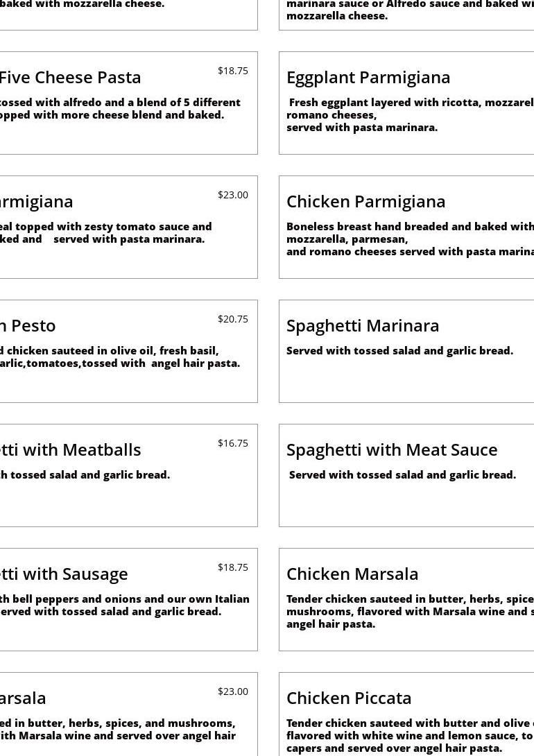Viewport: 534px width, 756px height.
Task: Click the Spaghetti with Meatballs title
Action: [69, 449]
